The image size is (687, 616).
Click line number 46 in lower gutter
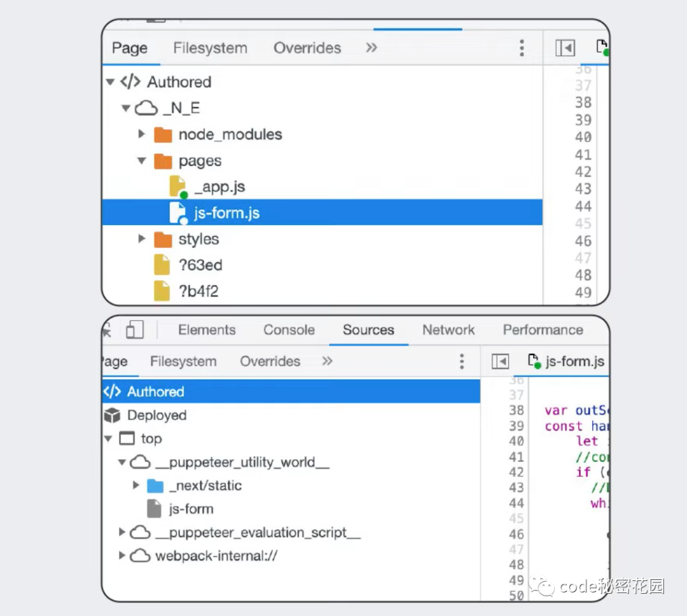(x=517, y=534)
